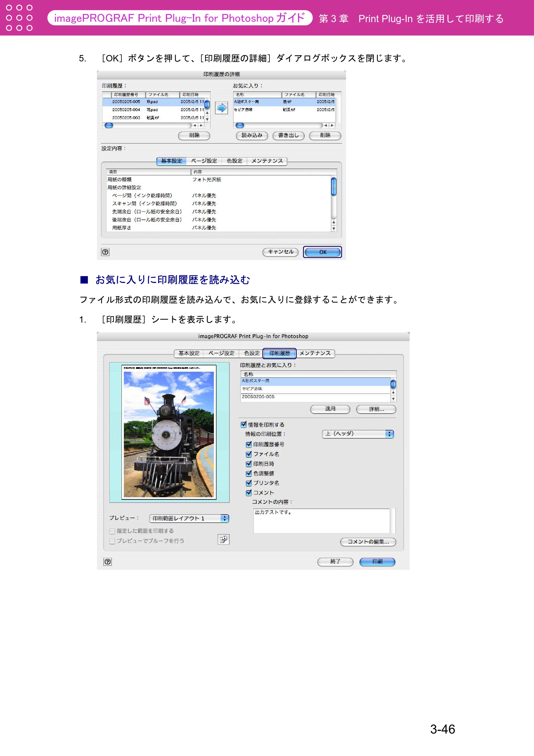Click the help icon in the Print Plug-In window
The height and width of the screenshot is (756, 534).
[108, 562]
